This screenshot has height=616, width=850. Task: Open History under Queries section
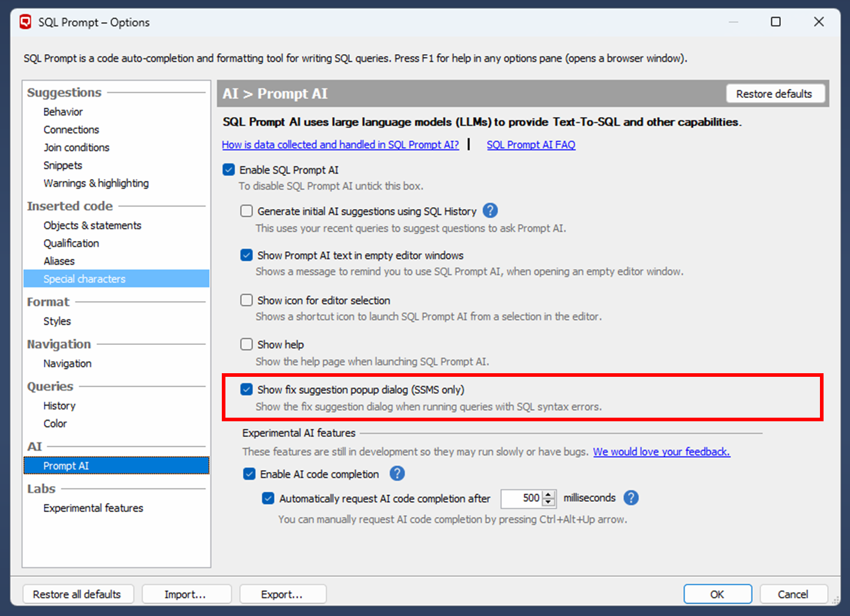[x=60, y=406]
